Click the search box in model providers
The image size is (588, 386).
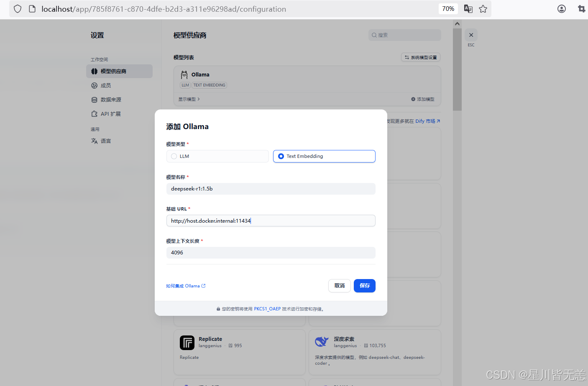pyautogui.click(x=405, y=35)
